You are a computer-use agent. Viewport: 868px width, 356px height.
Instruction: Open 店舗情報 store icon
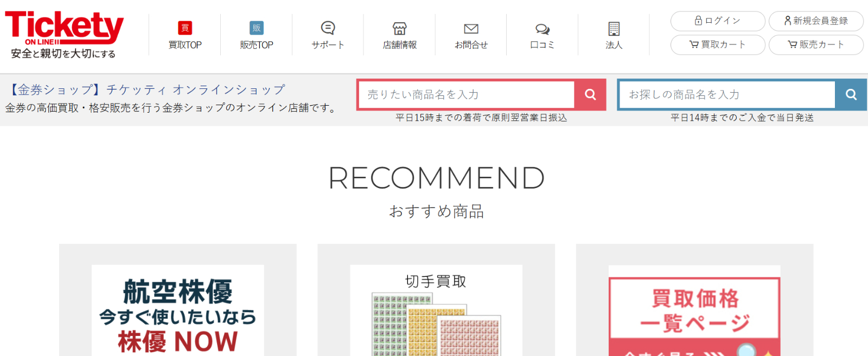(x=399, y=28)
